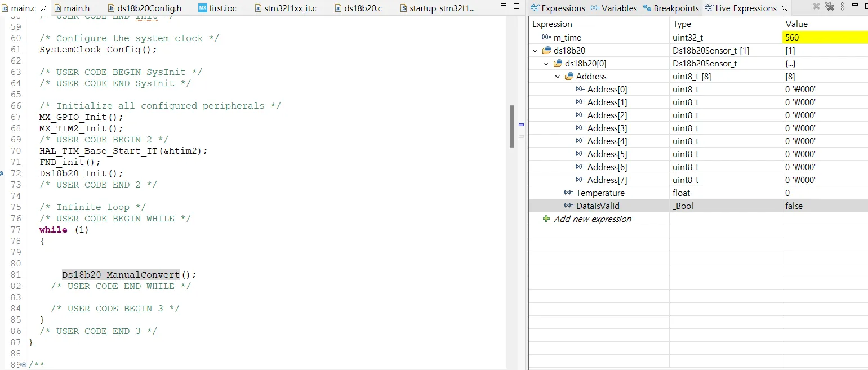Close the Live Expressions tab
Viewport: 868px width, 370px height.
784,8
